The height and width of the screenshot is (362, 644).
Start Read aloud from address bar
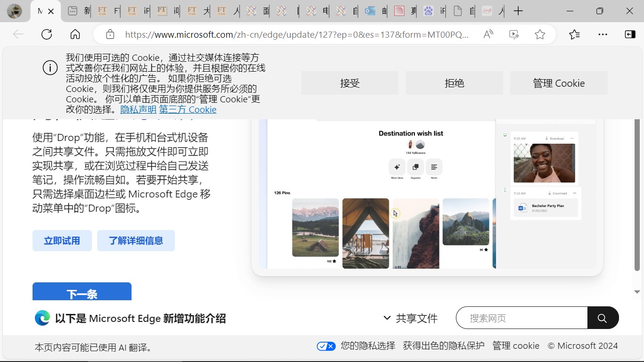488,34
